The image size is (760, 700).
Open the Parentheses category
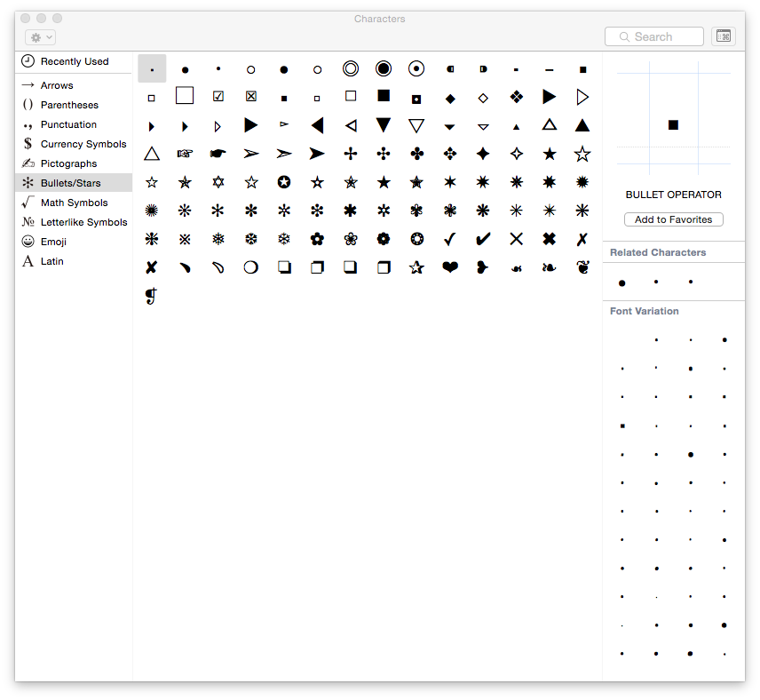[74, 105]
